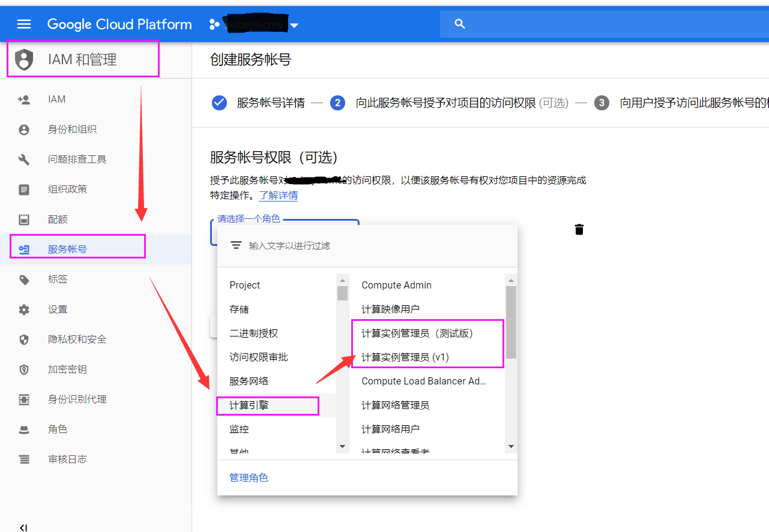Click the tag icon beside 标签

24,279
